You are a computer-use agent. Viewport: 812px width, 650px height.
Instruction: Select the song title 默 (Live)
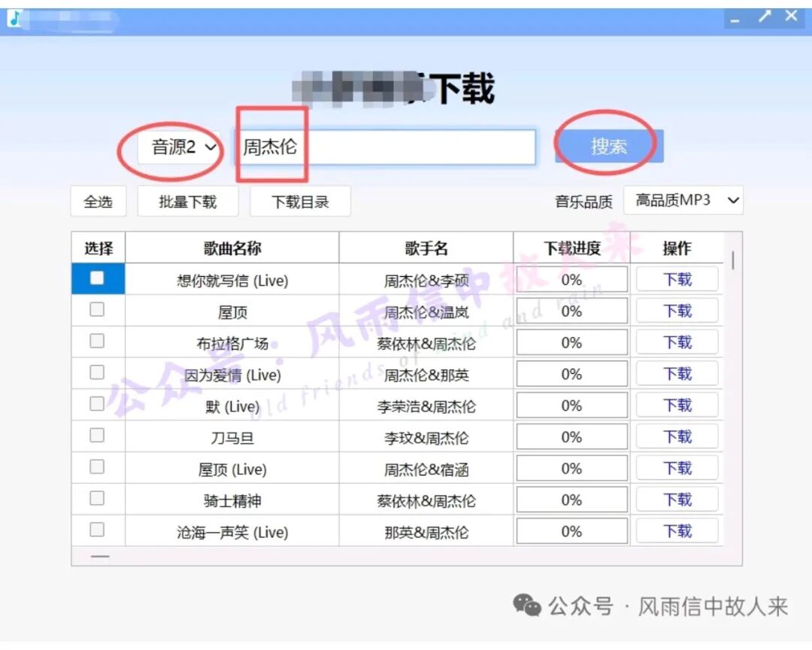(x=232, y=406)
